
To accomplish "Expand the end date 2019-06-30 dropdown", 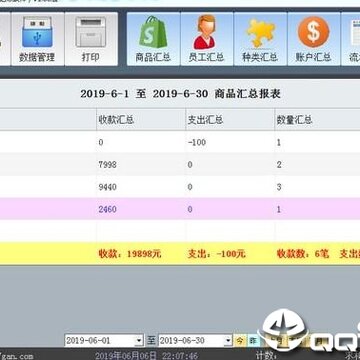I will pyautogui.click(x=228, y=340).
